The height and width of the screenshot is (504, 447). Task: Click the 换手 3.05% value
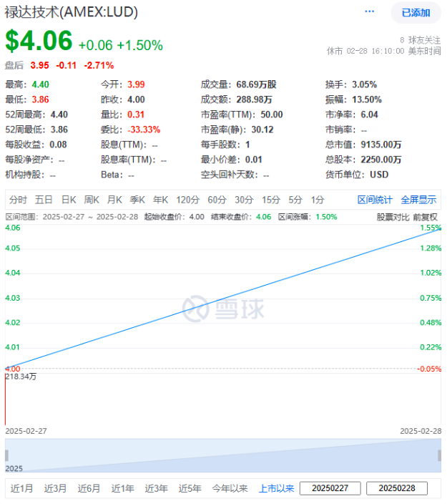tap(365, 84)
